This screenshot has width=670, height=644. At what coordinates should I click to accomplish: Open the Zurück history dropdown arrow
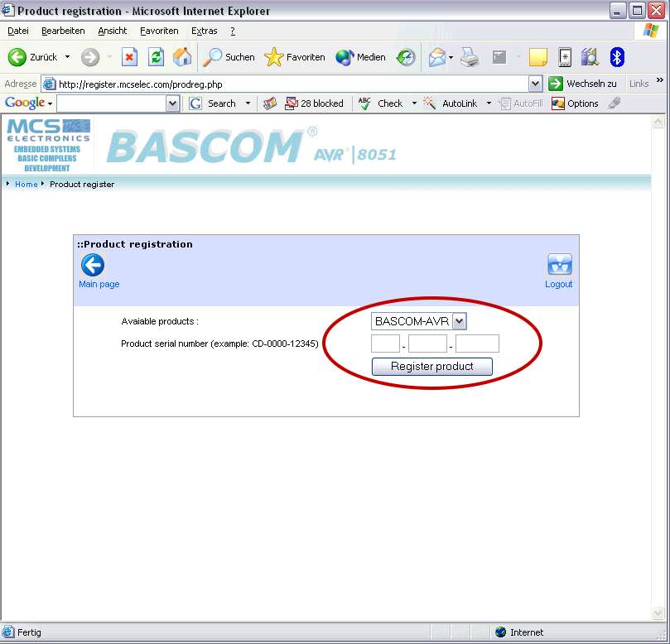point(68,57)
